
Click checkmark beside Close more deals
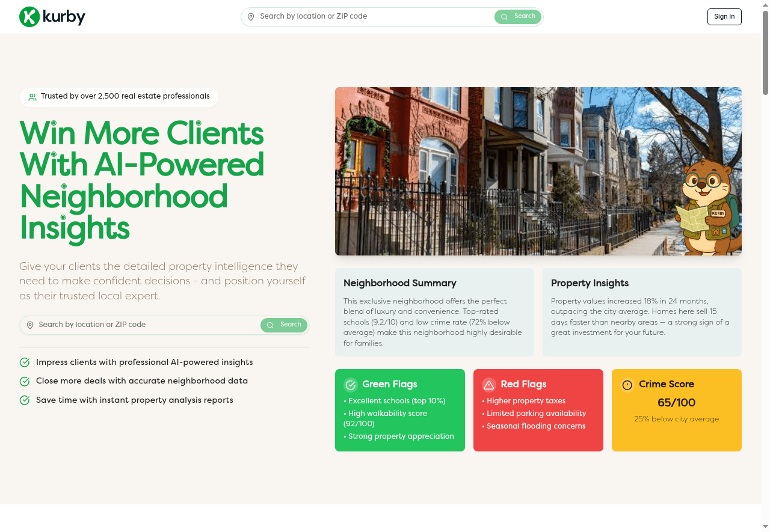25,381
